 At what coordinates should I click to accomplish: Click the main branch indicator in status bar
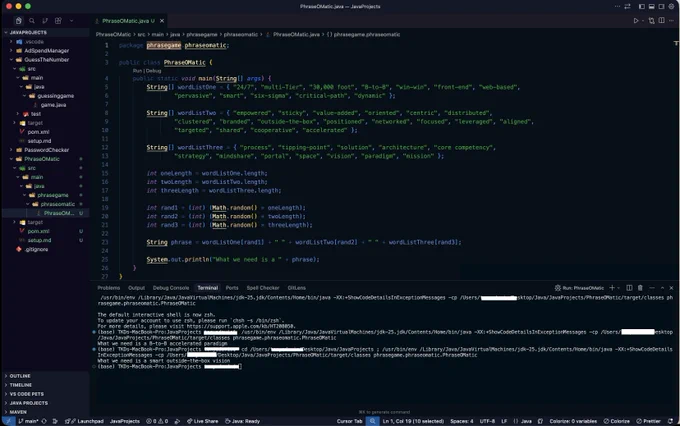click(28, 421)
